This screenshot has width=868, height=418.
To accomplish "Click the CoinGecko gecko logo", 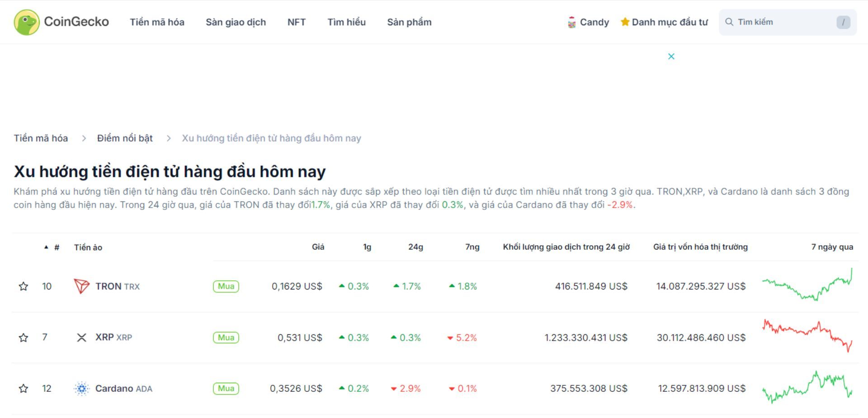I will (27, 21).
